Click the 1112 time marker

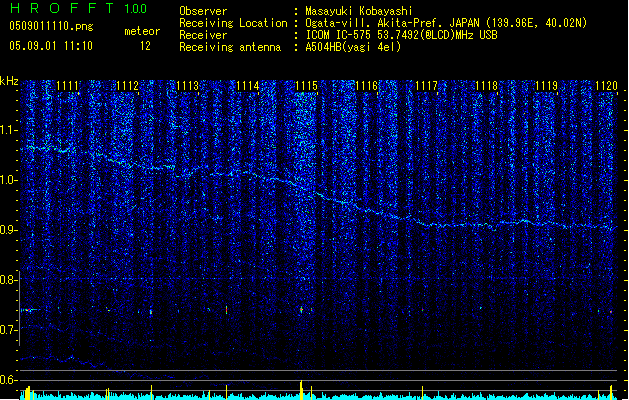click(127, 86)
